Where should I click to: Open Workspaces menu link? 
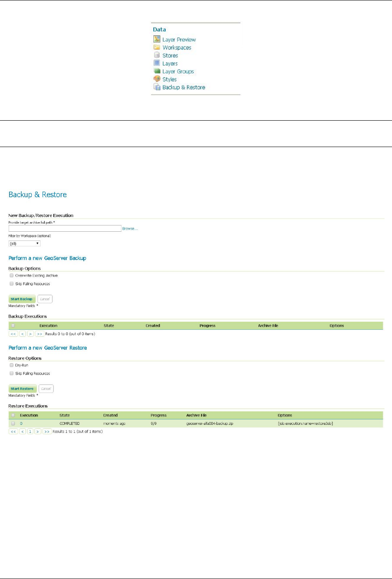[177, 48]
